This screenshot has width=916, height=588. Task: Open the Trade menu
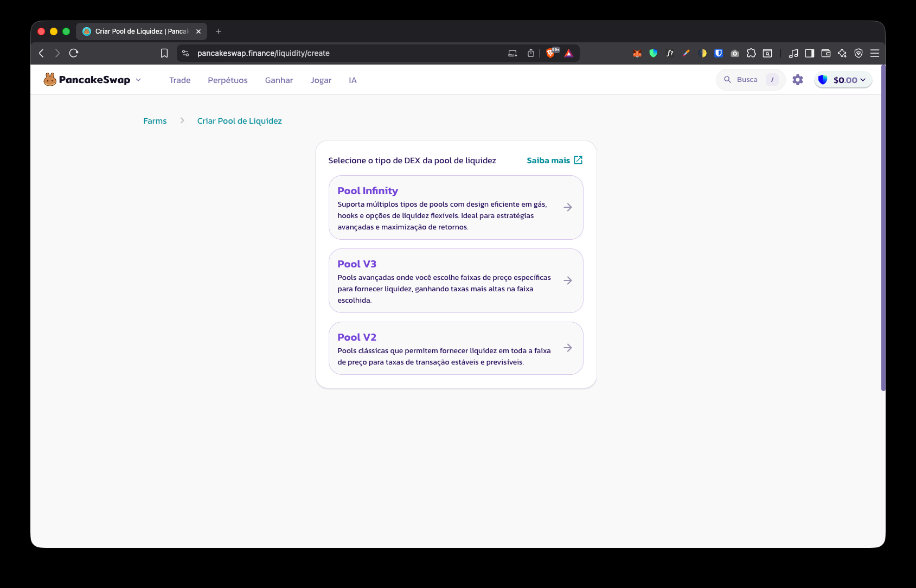coord(180,80)
